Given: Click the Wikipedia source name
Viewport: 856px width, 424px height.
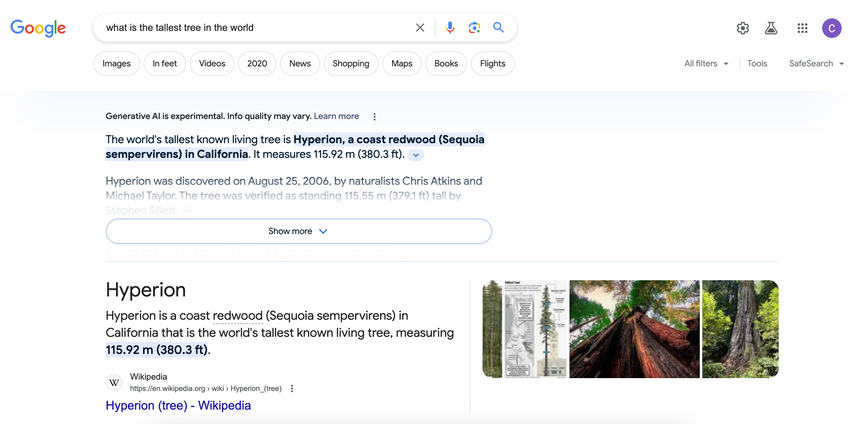Looking at the screenshot, I should [x=148, y=377].
